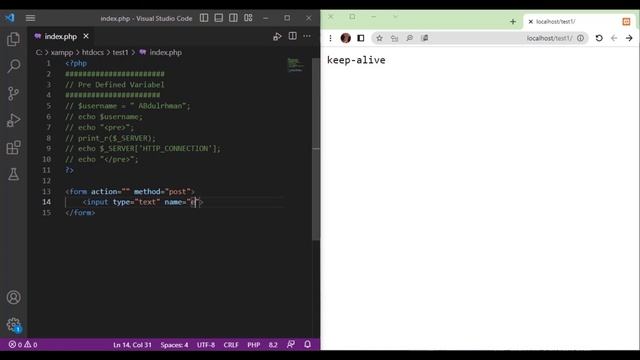640x360 pixels.
Task: Open a new browser tab with plus
Action: pos(513,22)
